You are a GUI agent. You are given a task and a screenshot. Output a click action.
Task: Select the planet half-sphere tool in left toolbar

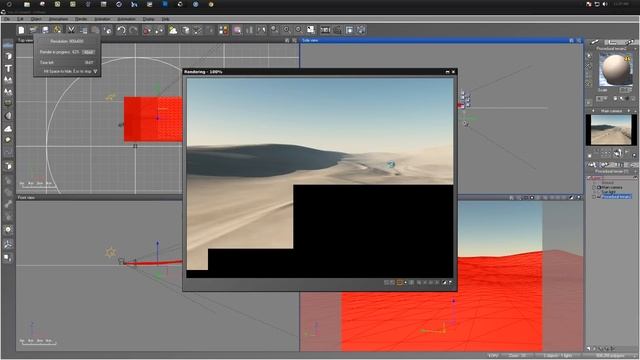click(8, 116)
